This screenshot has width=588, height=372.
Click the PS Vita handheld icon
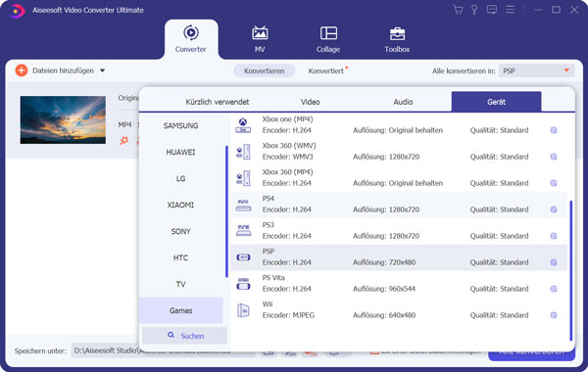(x=243, y=284)
